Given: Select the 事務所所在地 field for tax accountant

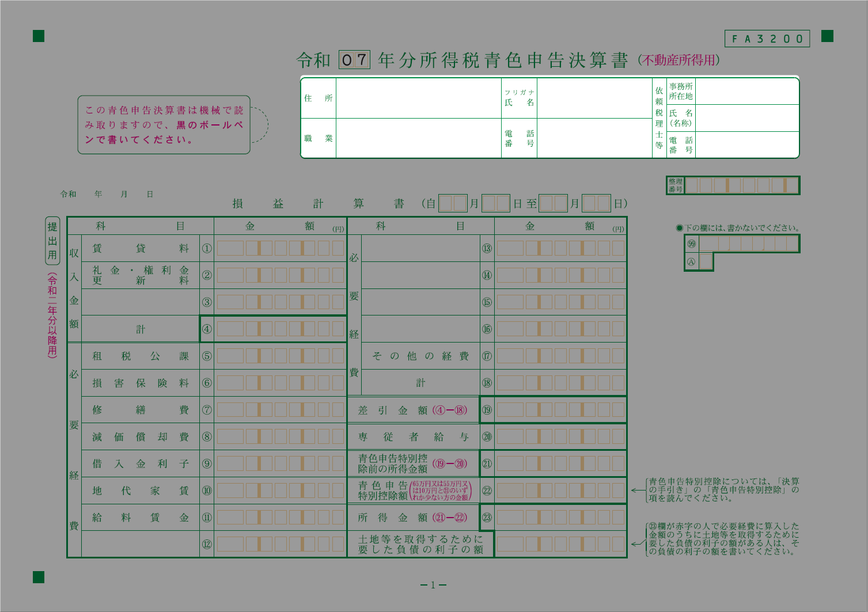Looking at the screenshot, I should [x=746, y=92].
